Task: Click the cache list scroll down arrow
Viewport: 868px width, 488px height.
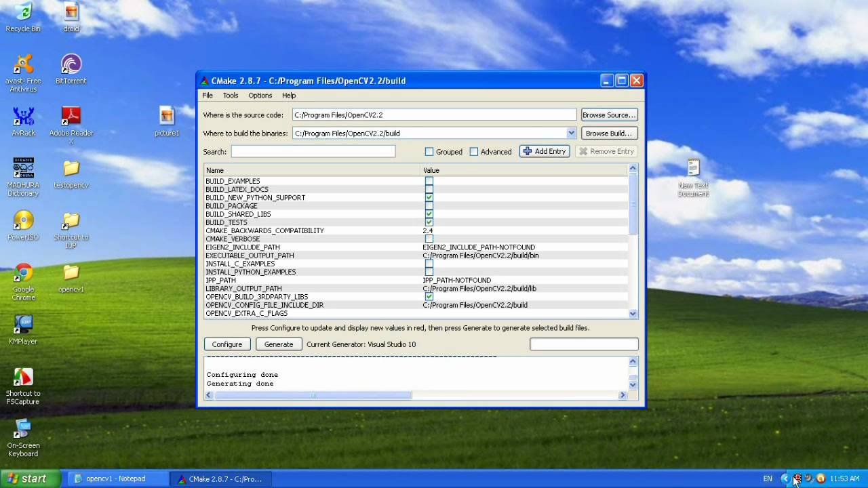Action: (x=633, y=313)
